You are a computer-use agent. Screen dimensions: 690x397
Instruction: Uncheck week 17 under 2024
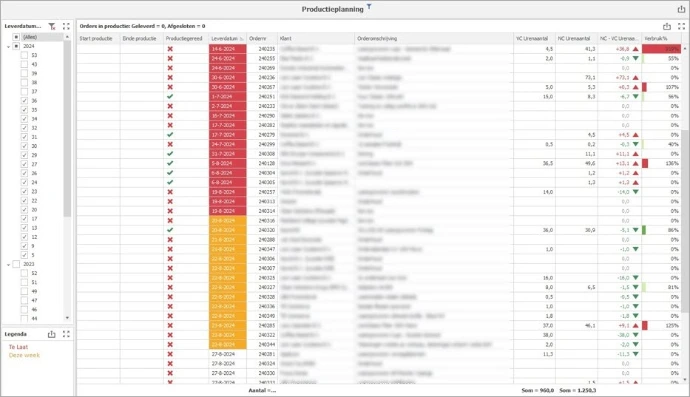24,219
